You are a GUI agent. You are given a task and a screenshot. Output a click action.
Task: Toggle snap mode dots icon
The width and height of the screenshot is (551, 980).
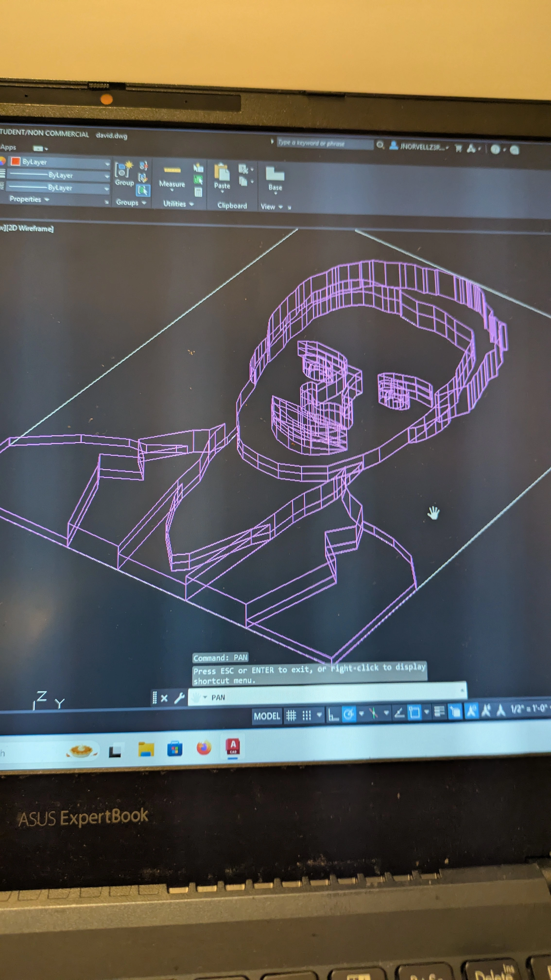coord(307,716)
